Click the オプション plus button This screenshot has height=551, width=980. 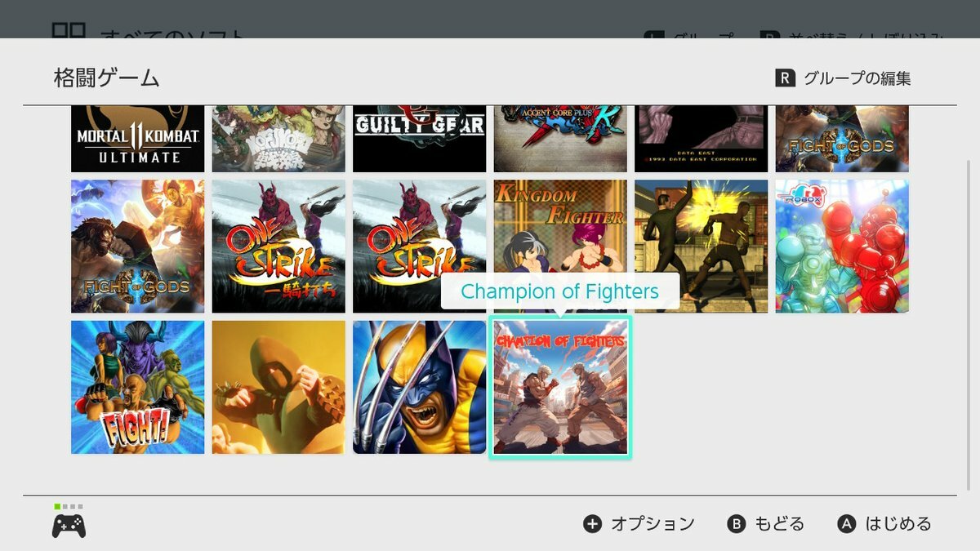(639, 524)
